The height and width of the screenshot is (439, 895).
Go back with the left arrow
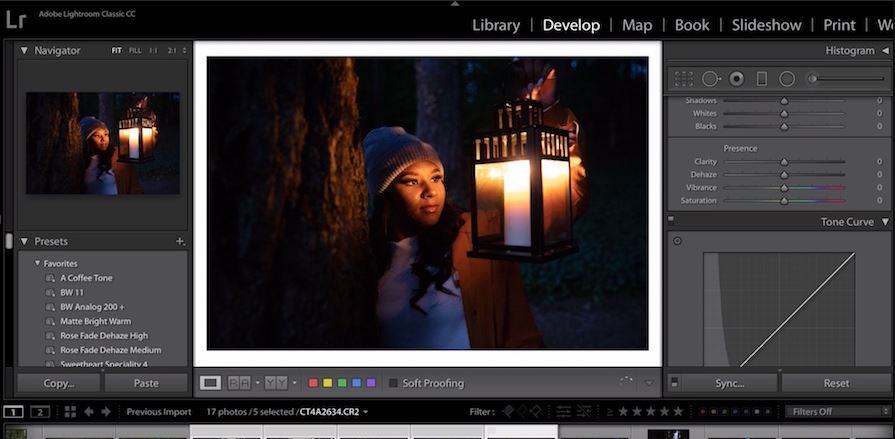pos(88,412)
